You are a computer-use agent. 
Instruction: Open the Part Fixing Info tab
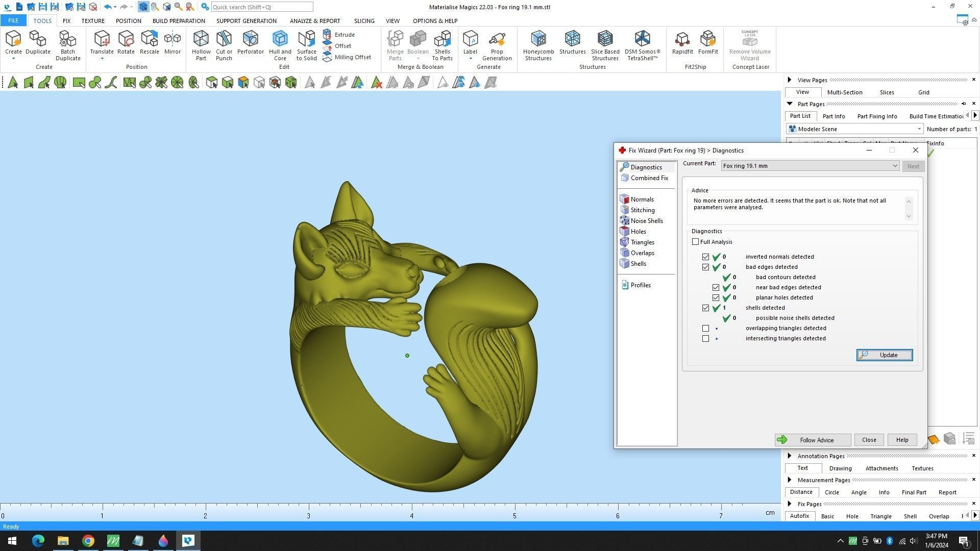[x=877, y=116]
